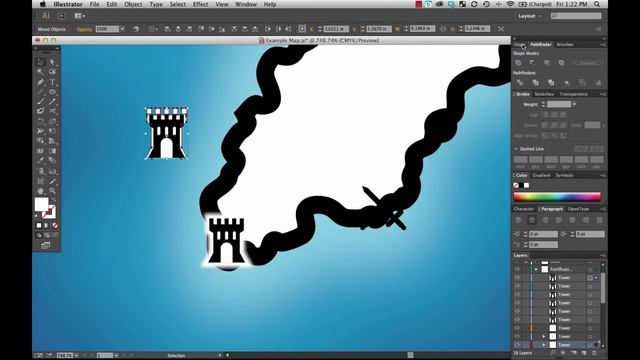Click the Divide pathfinder icon
The width and height of the screenshot is (640, 360).
pos(520,82)
